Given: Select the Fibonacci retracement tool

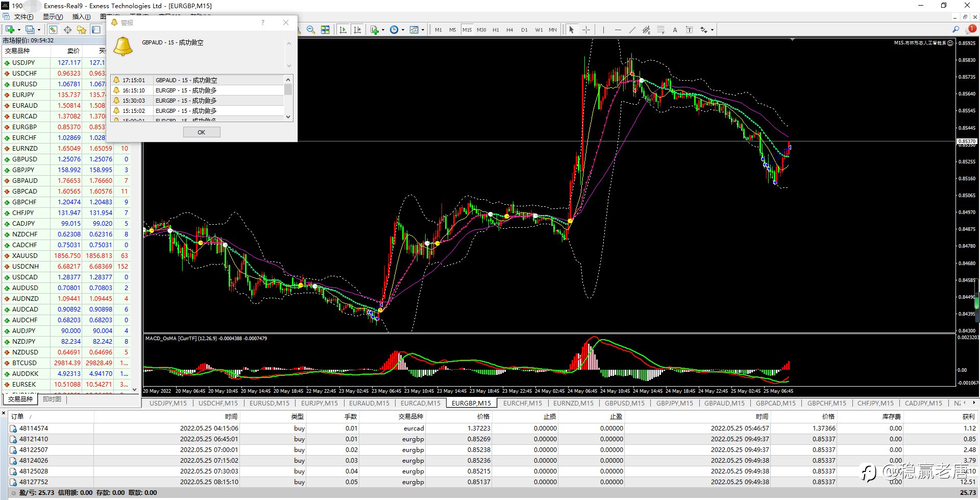Looking at the screenshot, I should [x=661, y=30].
